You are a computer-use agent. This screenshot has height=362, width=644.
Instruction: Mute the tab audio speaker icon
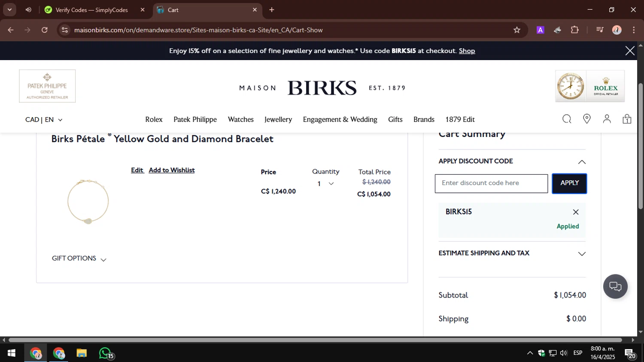pos(28,9)
